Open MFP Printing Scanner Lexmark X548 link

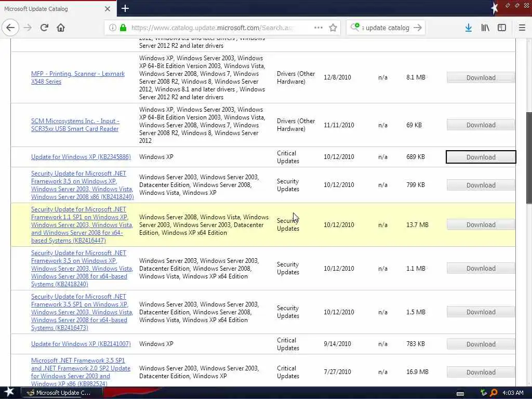click(78, 77)
